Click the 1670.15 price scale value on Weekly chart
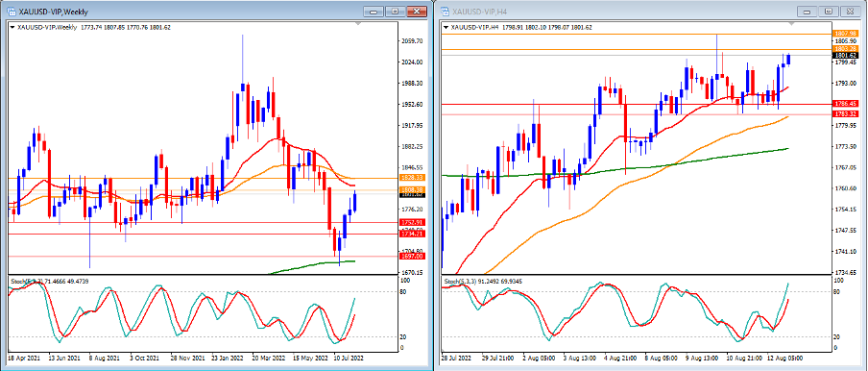 click(413, 272)
